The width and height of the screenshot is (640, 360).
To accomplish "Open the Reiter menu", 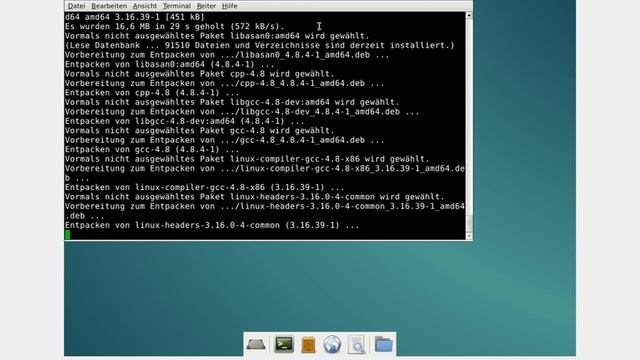I will (206, 6).
